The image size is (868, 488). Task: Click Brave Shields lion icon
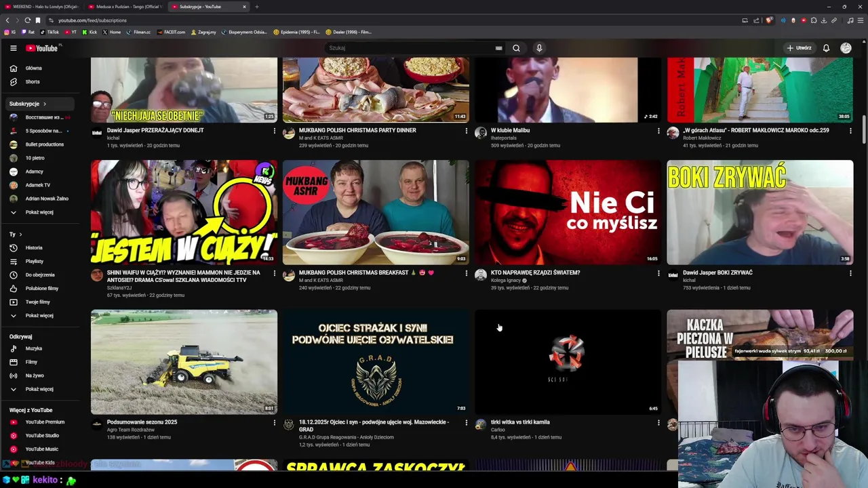click(769, 20)
